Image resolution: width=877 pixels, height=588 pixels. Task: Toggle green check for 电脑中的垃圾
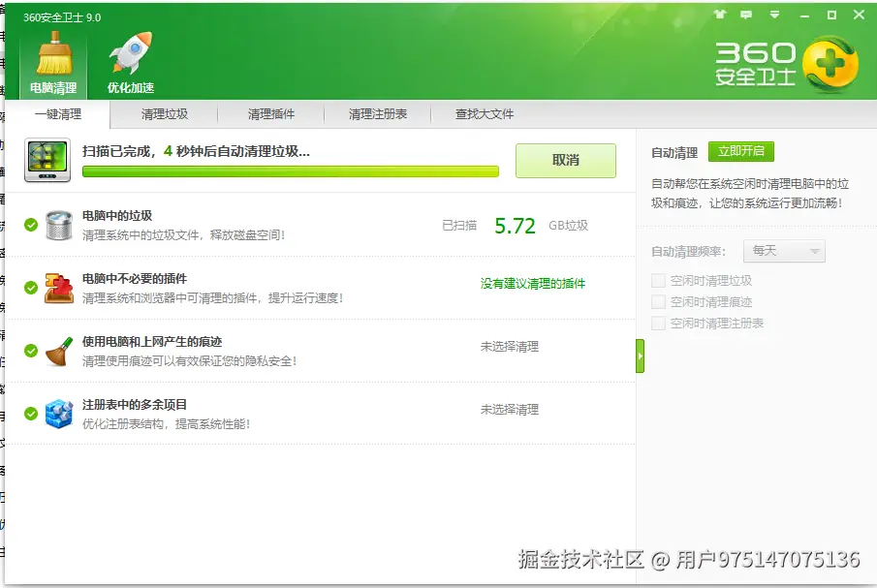click(x=31, y=225)
